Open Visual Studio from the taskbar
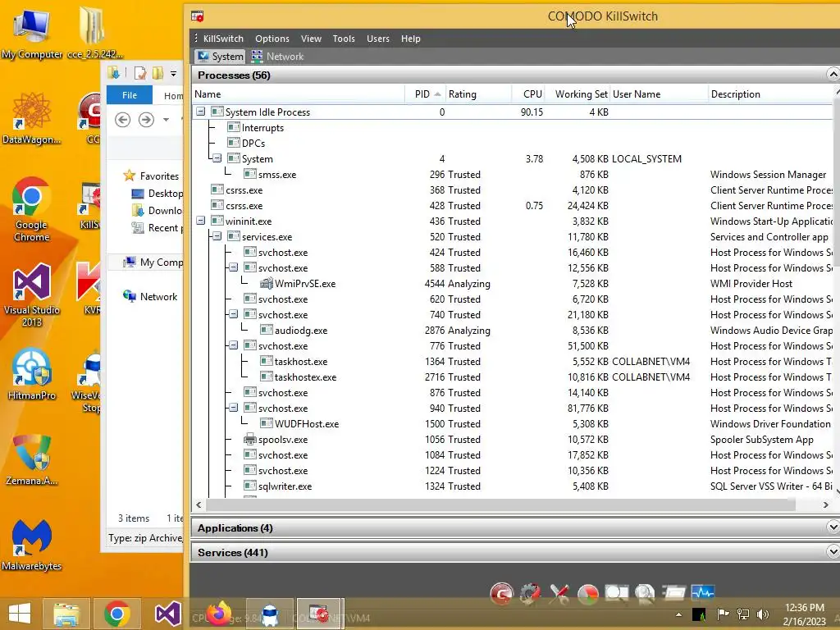 pyautogui.click(x=167, y=614)
